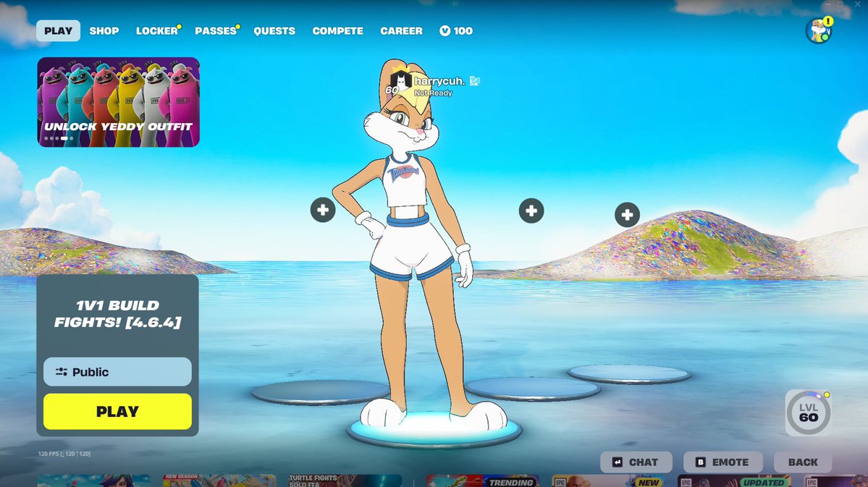
Task: Open the LOCKER tab
Action: coord(157,31)
